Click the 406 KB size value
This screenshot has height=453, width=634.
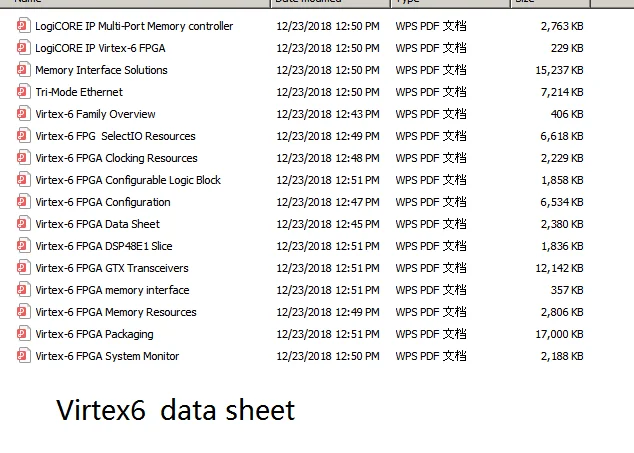point(567,114)
